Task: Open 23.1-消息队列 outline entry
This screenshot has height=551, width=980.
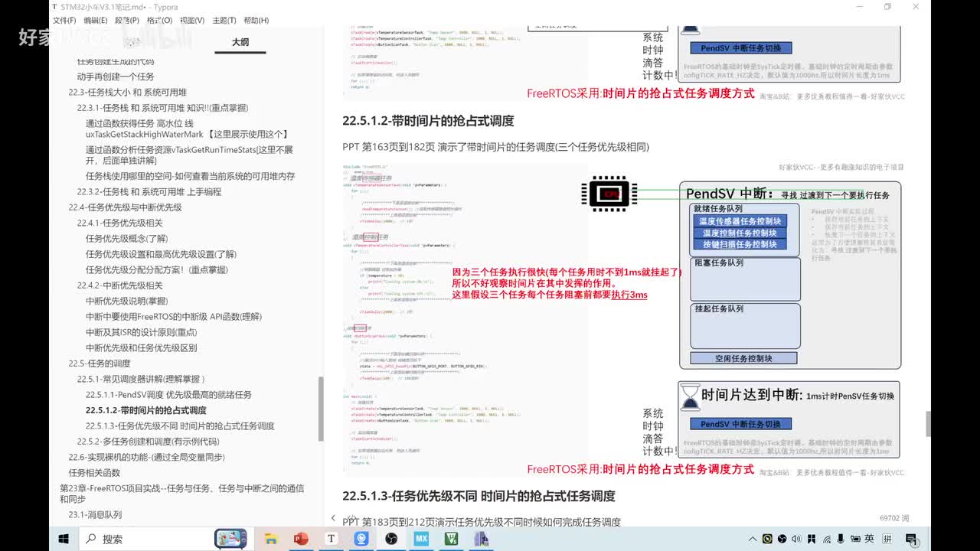Action: pos(95,514)
